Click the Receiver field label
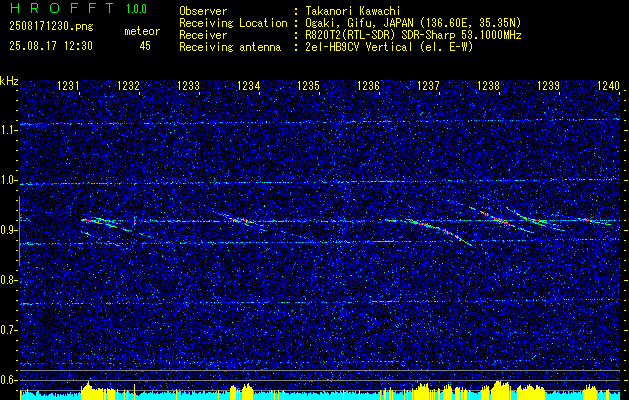This screenshot has height=400, width=629. coord(203,35)
